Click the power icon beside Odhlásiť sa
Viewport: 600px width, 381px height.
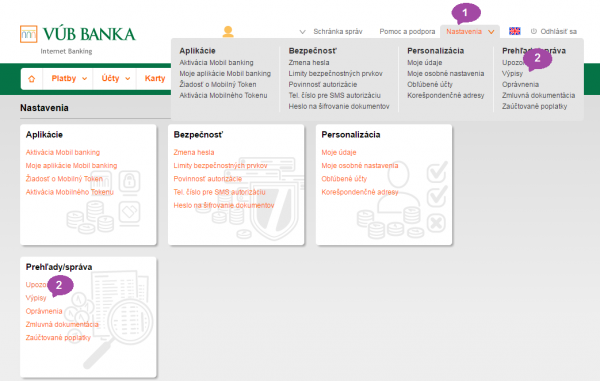coord(534,31)
